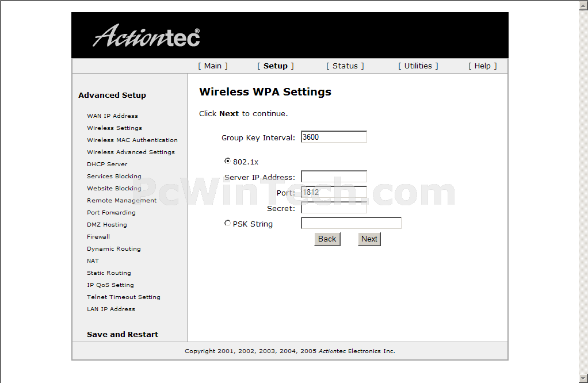Go to Dynamic Routing

[113, 249]
